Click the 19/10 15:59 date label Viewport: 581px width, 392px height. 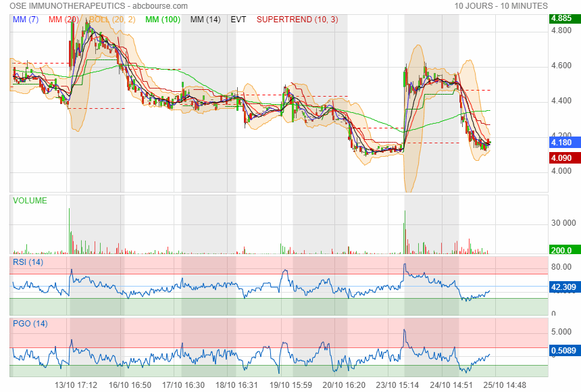tap(290, 385)
